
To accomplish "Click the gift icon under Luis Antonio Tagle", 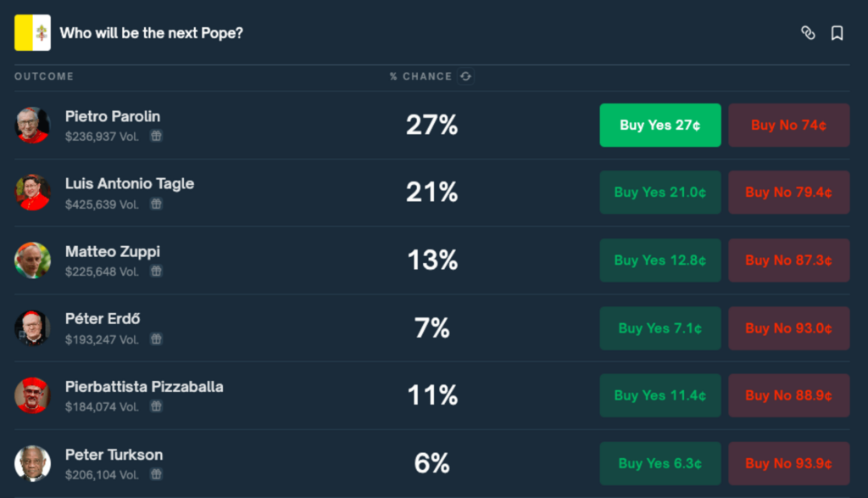I will [156, 204].
